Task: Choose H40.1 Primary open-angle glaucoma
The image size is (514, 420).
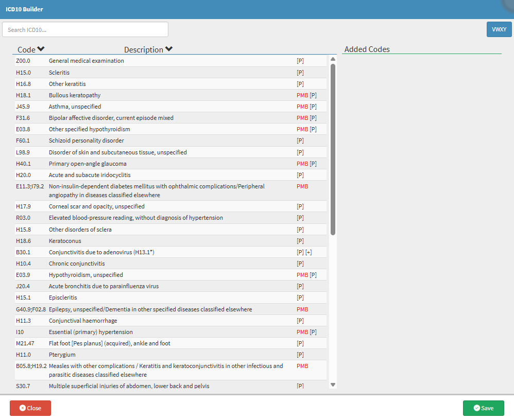Action: tap(170, 164)
